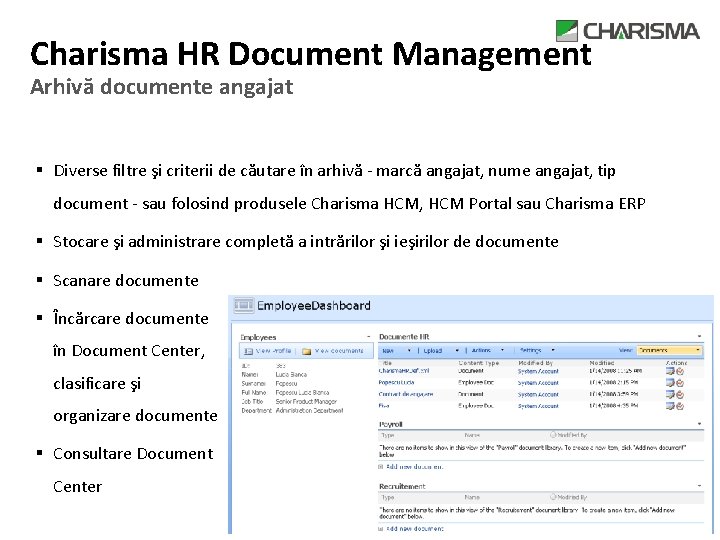This screenshot has height=540, width=720.
Task: Open View profile in the Employees panel
Action: tap(269, 351)
